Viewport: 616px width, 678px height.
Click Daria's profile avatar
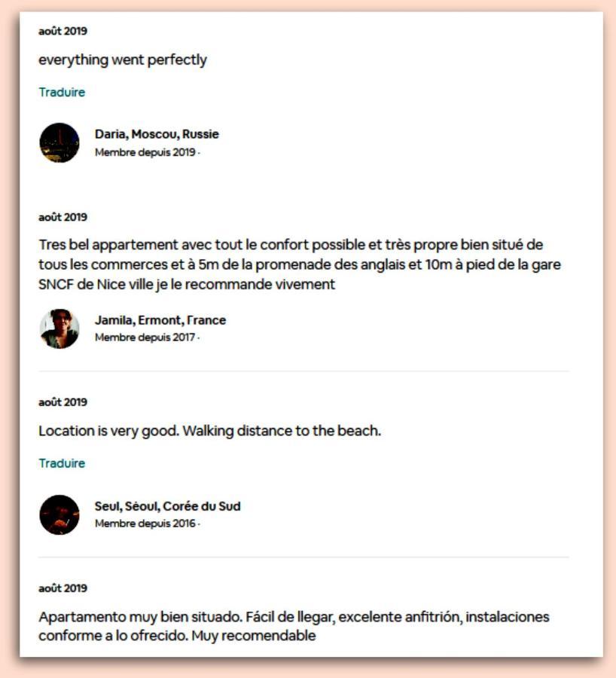pos(59,143)
